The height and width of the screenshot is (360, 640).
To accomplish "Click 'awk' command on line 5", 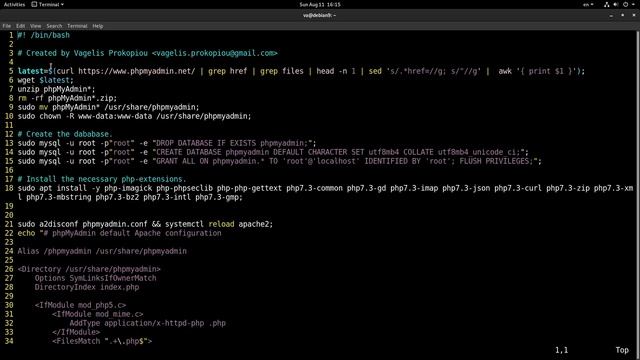I will coord(505,71).
